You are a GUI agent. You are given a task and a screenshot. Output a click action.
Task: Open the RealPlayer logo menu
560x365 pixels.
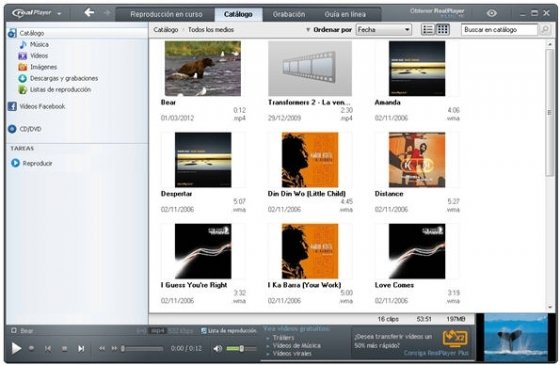36,14
